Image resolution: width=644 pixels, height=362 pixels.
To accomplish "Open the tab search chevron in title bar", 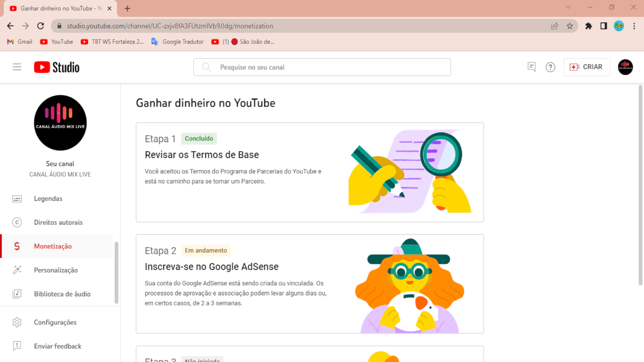I will tap(568, 7).
